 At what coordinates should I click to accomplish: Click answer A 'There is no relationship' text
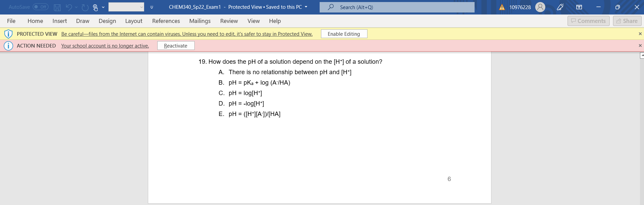(x=290, y=72)
